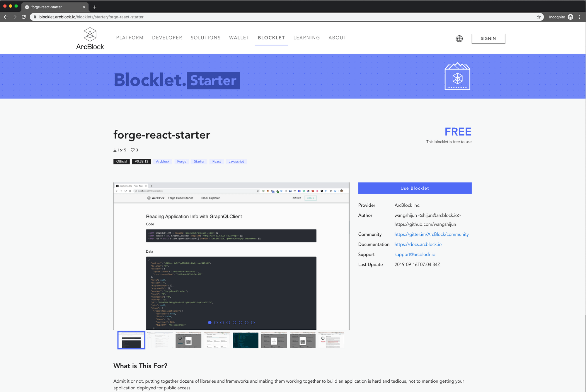Switch to the LEARNING section

coord(306,38)
